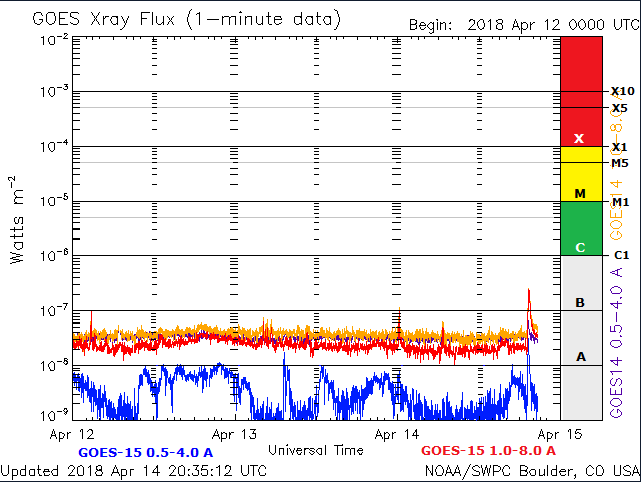This screenshot has height=482, width=641.
Task: Click the Begin 2018 Apr 12 timestamp
Action: tap(520, 24)
